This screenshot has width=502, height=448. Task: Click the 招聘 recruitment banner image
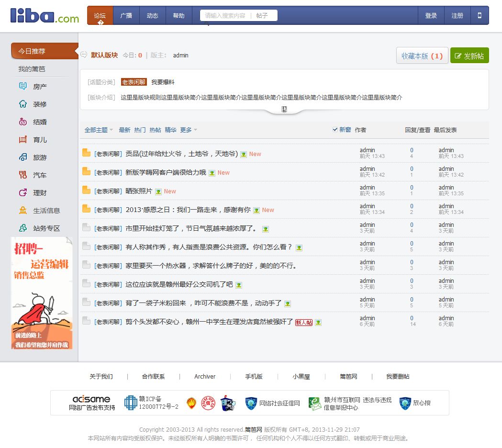click(x=42, y=293)
